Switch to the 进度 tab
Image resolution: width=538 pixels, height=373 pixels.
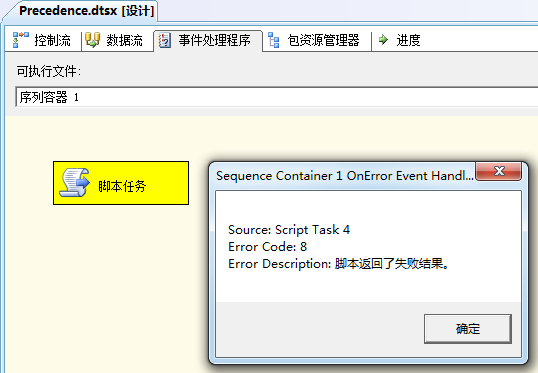(400, 40)
